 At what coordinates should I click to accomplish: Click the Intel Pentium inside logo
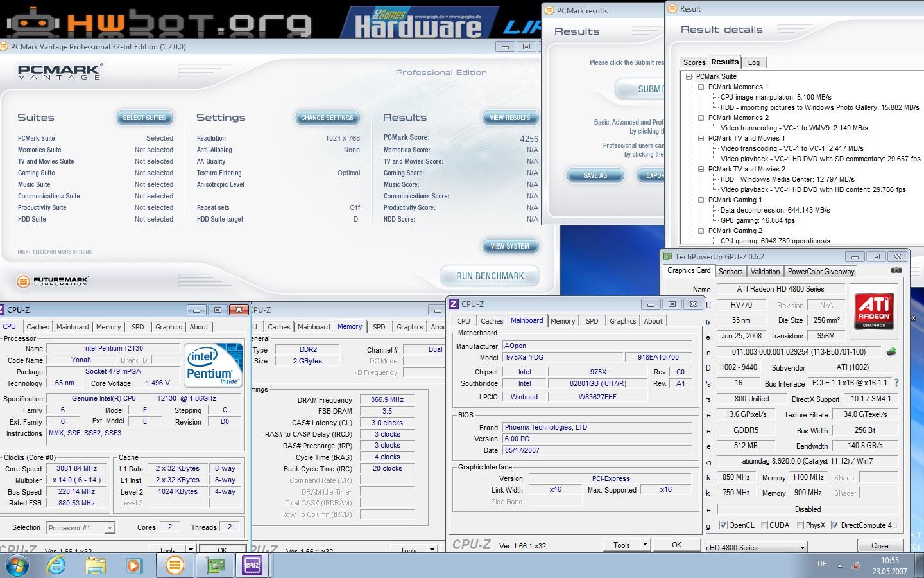[213, 365]
